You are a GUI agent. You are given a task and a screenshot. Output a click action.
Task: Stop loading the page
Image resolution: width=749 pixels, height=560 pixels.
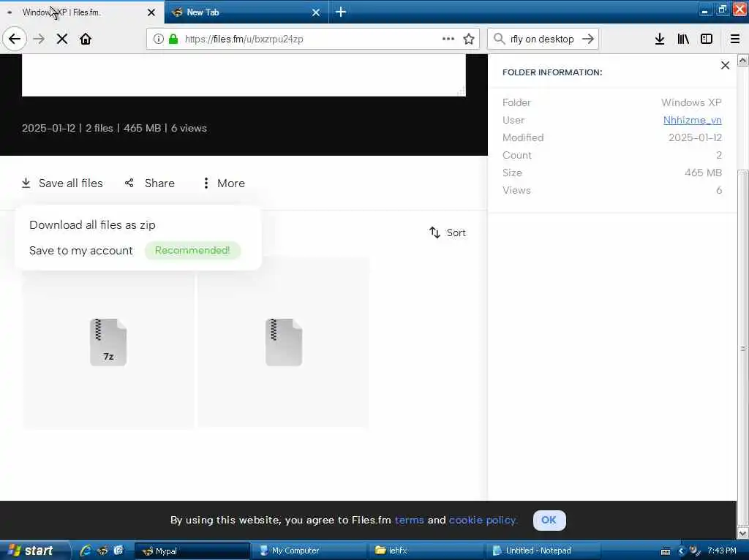click(x=62, y=39)
